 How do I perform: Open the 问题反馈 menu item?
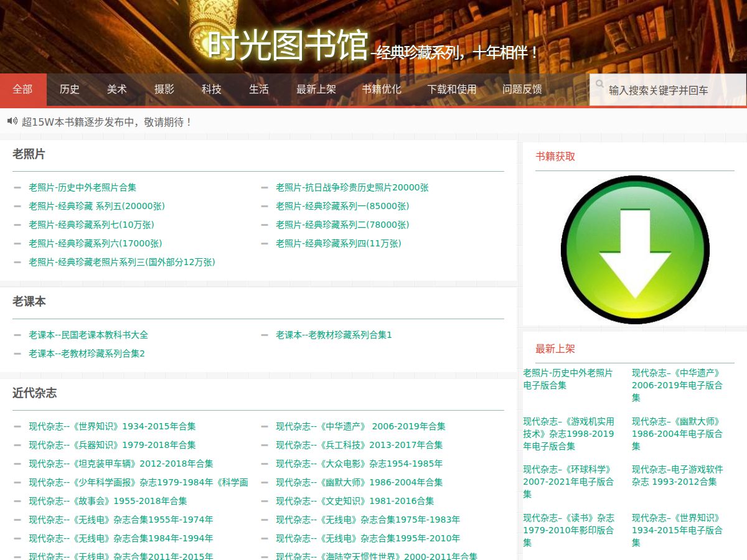coord(522,90)
